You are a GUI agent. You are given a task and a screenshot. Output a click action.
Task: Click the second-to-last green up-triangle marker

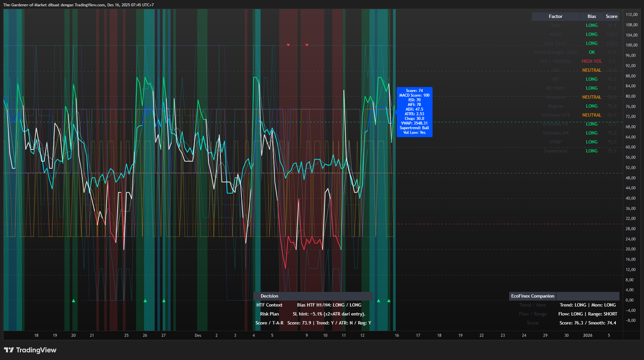[x=378, y=301]
